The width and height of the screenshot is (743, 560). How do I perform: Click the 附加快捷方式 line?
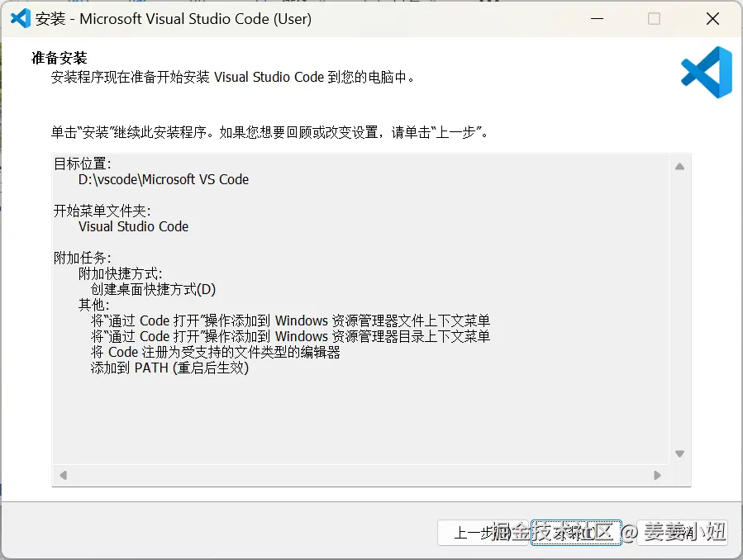point(121,273)
